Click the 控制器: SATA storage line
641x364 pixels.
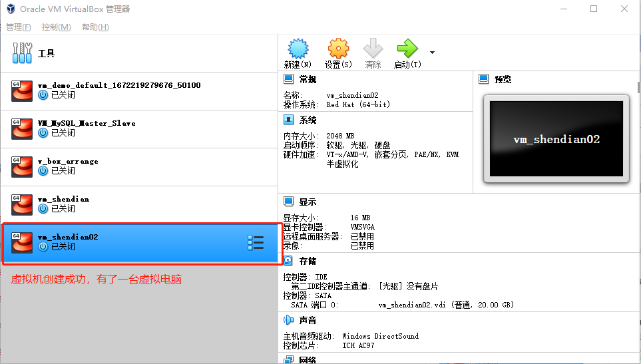(308, 295)
